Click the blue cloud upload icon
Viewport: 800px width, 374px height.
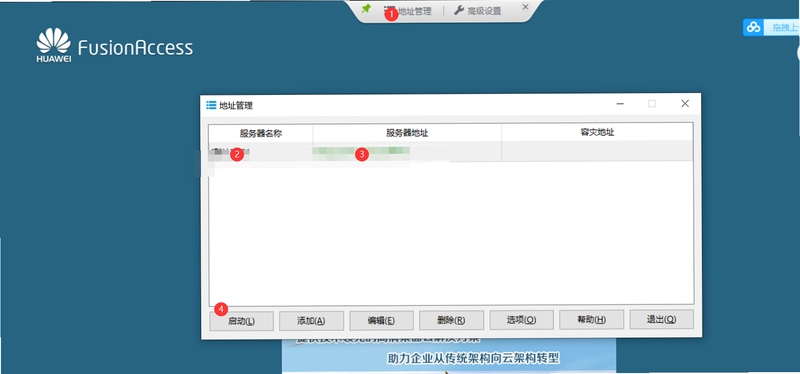click(x=754, y=28)
